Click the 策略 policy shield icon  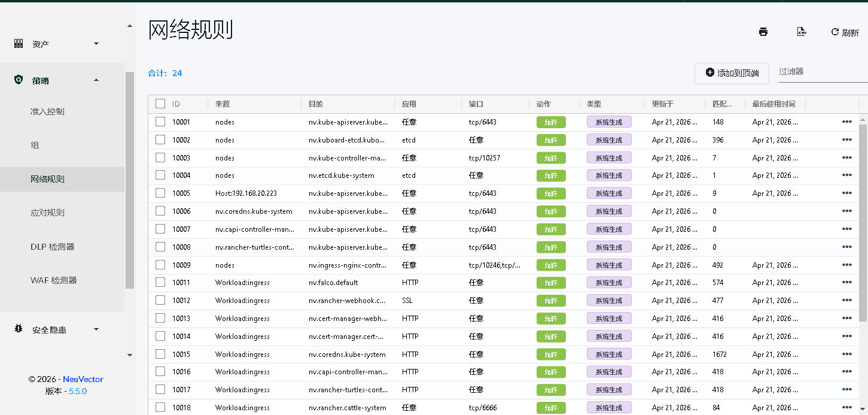tap(19, 80)
